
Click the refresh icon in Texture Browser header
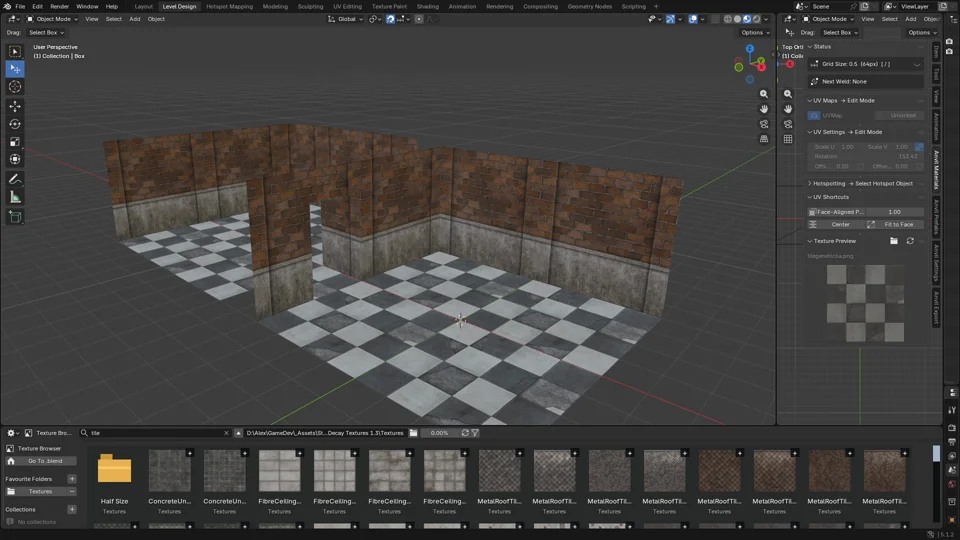coord(465,433)
